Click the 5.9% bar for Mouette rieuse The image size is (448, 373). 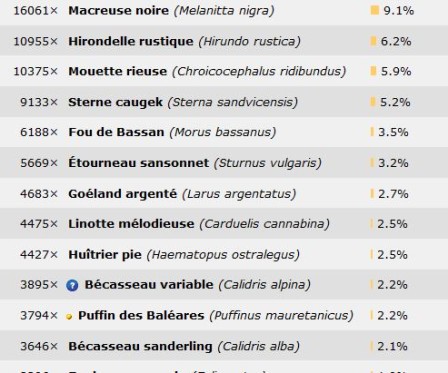click(x=373, y=71)
